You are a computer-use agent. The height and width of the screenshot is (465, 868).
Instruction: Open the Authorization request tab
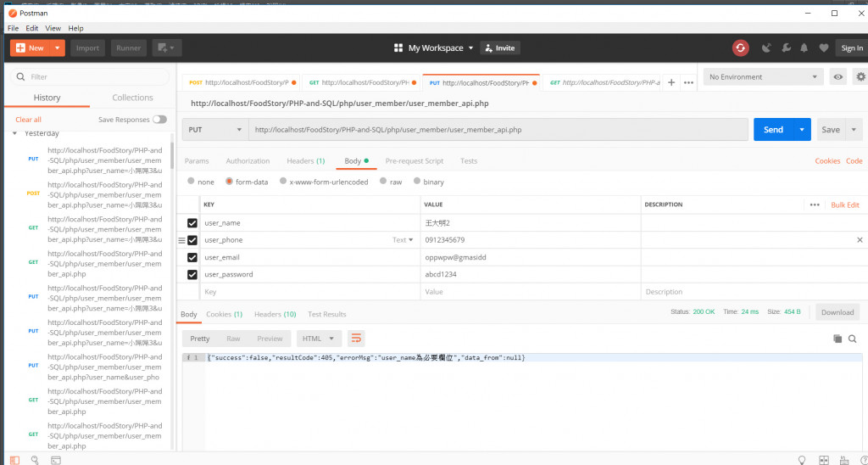coord(248,160)
